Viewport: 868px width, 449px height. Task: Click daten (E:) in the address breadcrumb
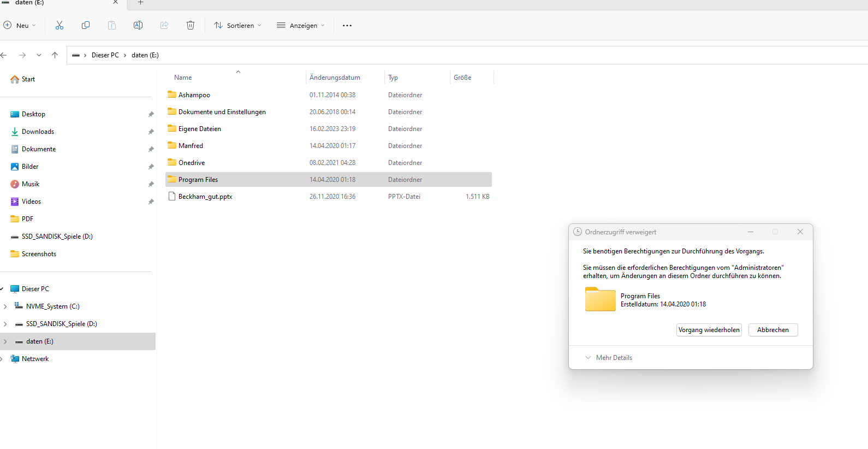[145, 55]
